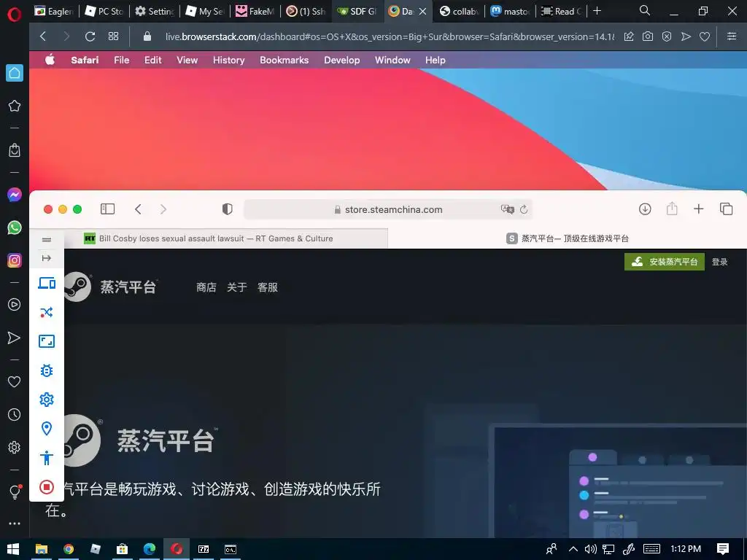
Task: Open Microsoft Edge from taskbar
Action: [149, 549]
